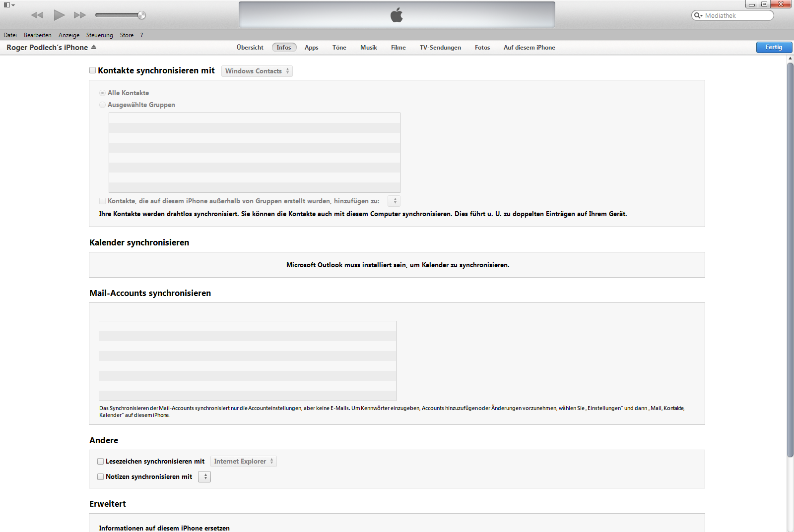The width and height of the screenshot is (794, 532).
Task: Switch to the Filme tab
Action: coord(398,48)
